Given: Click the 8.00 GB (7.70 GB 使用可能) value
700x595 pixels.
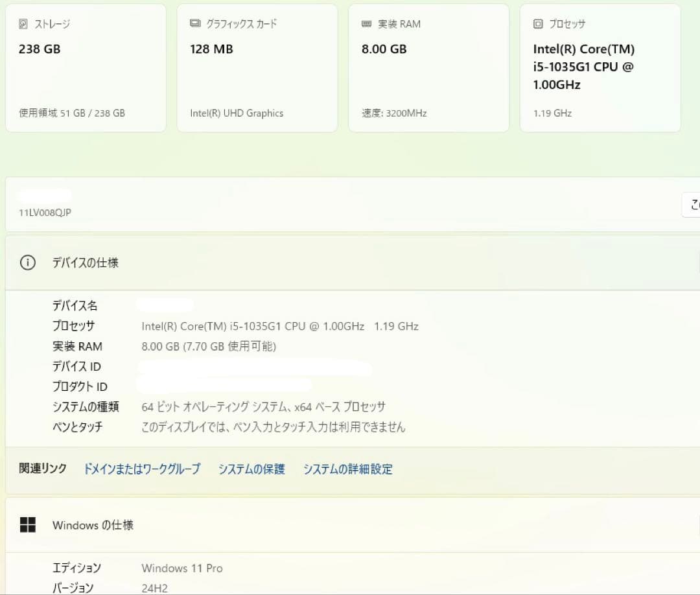Looking at the screenshot, I should pyautogui.click(x=209, y=346).
